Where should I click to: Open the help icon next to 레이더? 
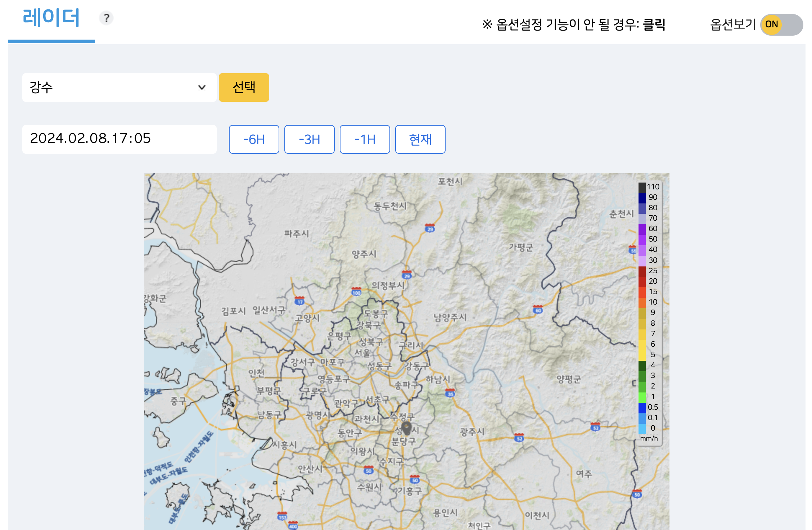point(106,18)
